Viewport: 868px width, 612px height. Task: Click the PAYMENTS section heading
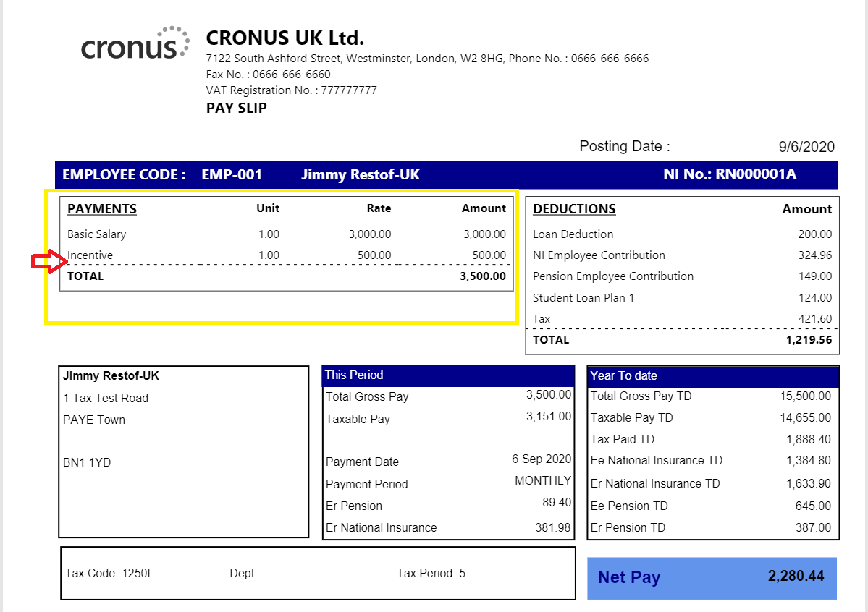click(x=102, y=209)
